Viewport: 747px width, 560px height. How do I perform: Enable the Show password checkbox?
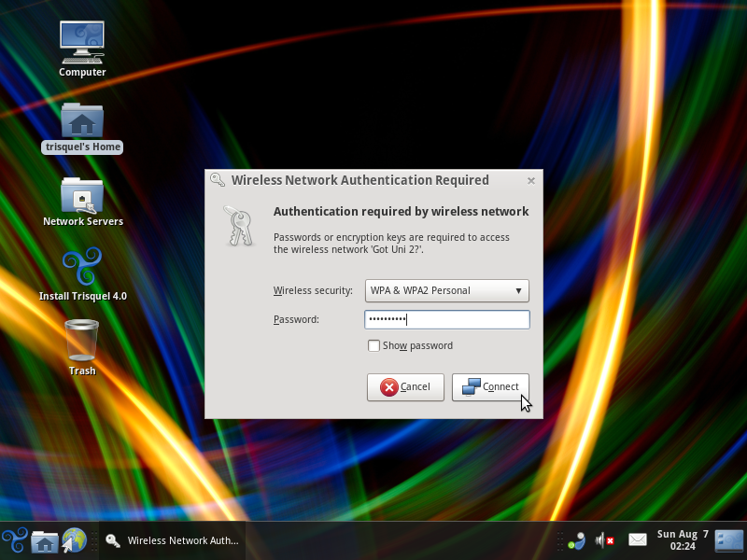click(374, 346)
